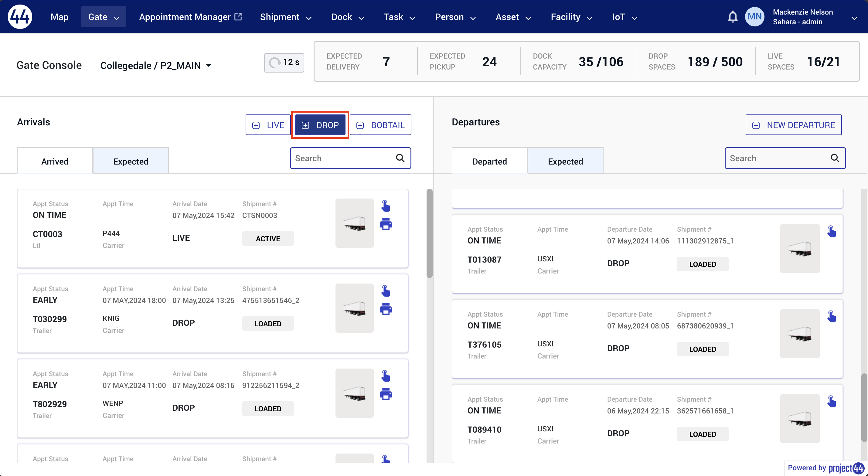Open trailer image for T802929 arrival
This screenshot has height=476, width=868.
[x=355, y=393]
